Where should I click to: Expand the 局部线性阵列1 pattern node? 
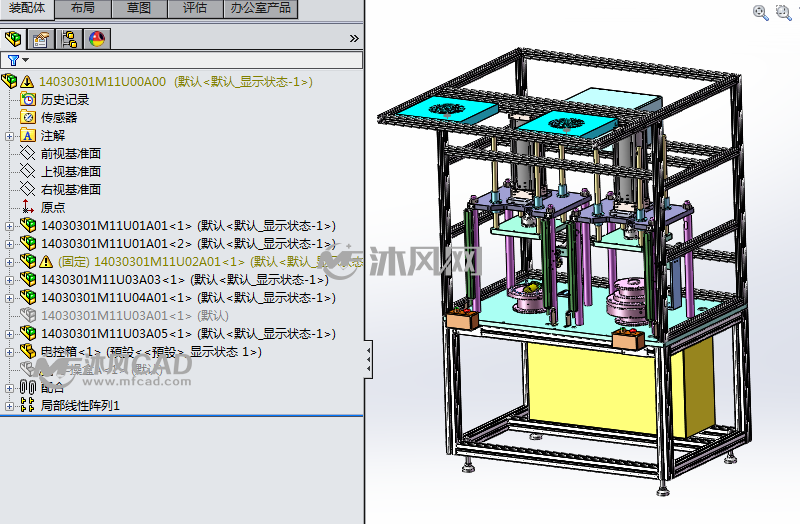[x=9, y=406]
